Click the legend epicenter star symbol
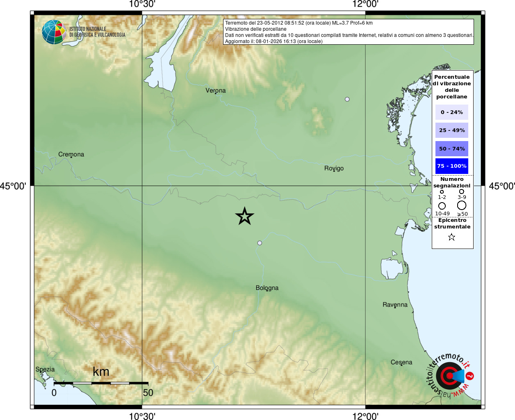This screenshot has width=515, height=420. (x=451, y=237)
